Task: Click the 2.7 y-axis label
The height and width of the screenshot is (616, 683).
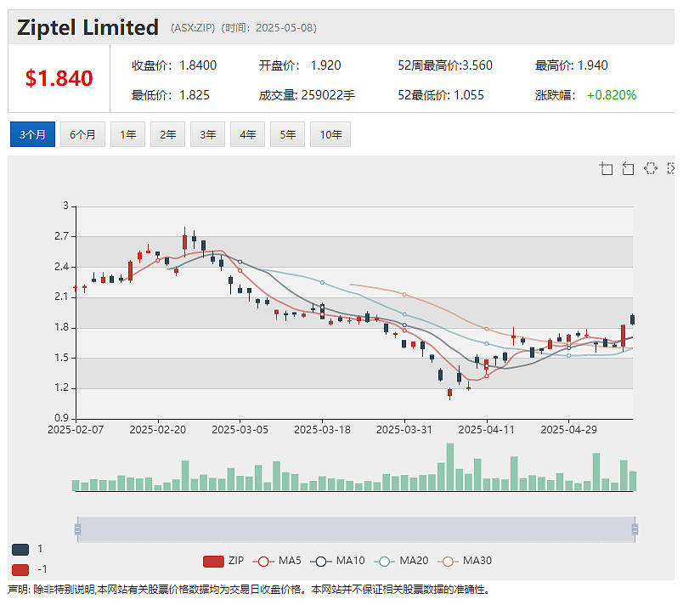Action: [61, 236]
